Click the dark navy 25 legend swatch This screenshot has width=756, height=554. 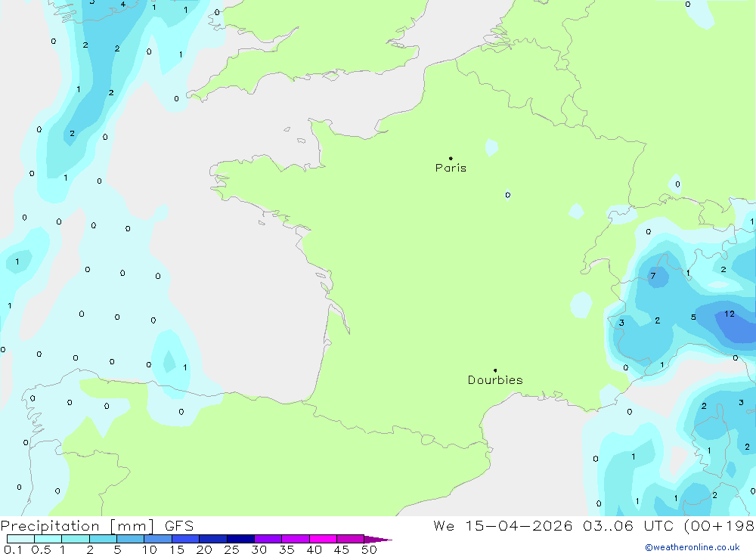tap(240, 539)
